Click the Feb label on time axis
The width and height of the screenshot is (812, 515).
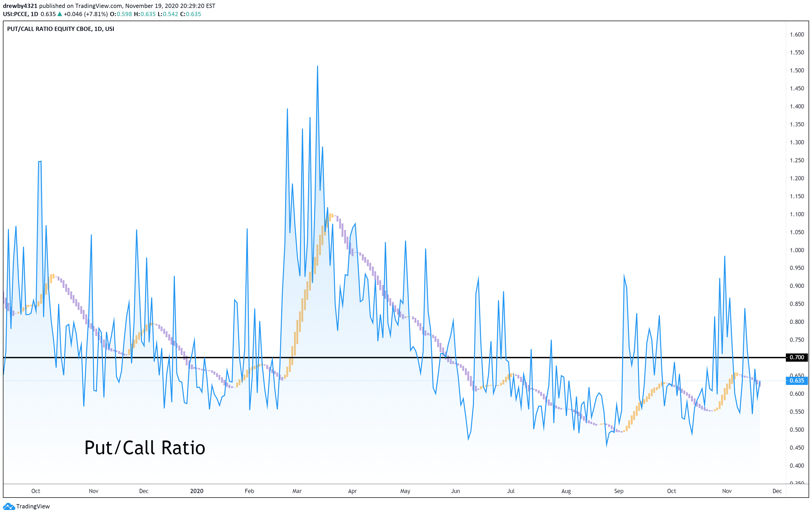point(249,491)
